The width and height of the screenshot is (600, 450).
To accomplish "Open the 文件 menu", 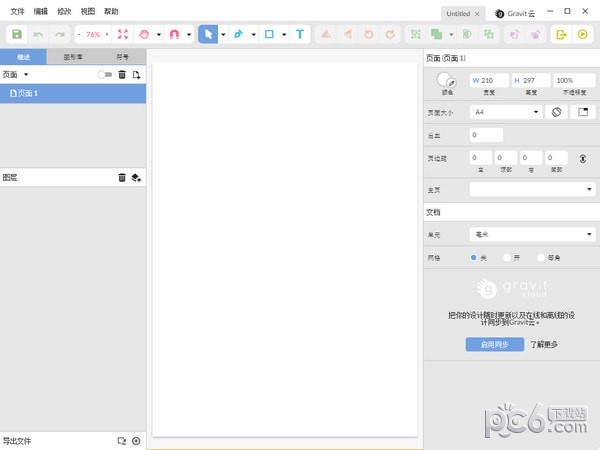I will 17,10.
